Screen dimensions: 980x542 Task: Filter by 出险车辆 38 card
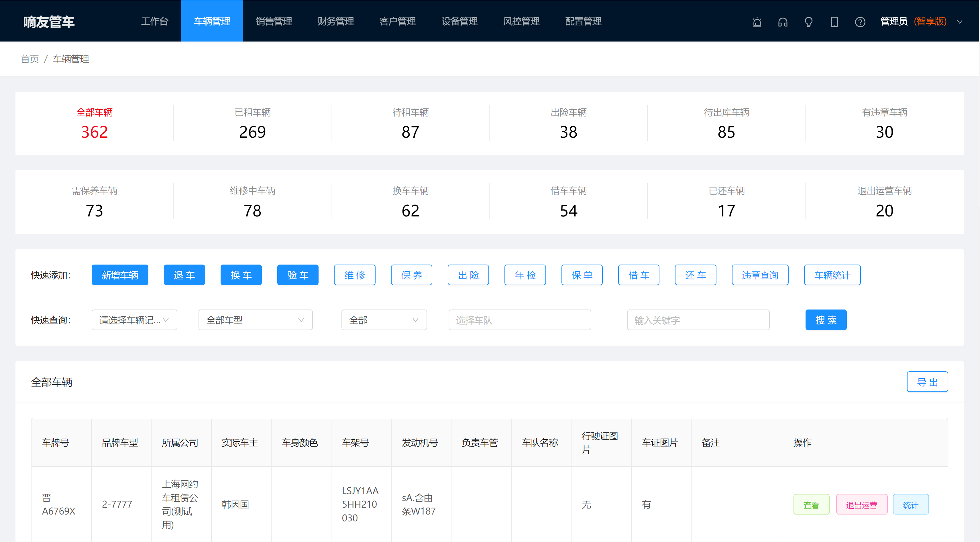(569, 123)
